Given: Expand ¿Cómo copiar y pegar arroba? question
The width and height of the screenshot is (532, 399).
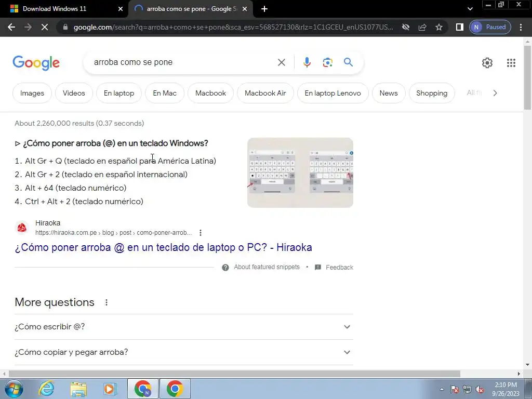Looking at the screenshot, I should point(183,352).
